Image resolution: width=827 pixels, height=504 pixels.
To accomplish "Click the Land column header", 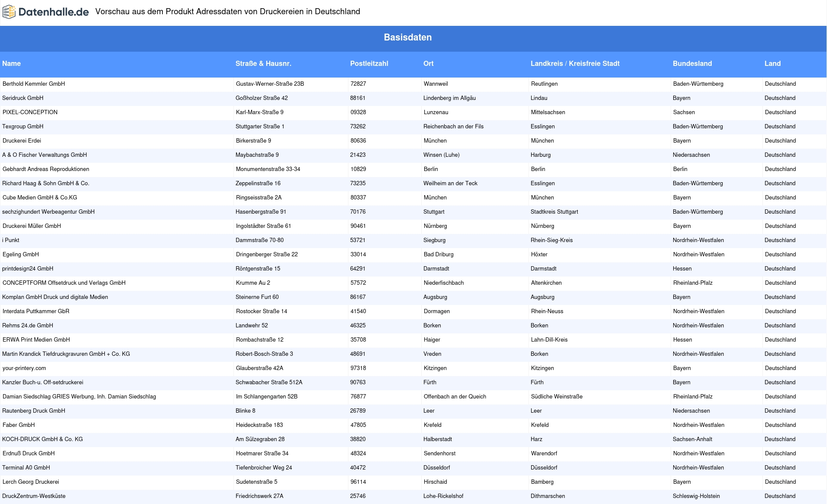I will pos(772,64).
